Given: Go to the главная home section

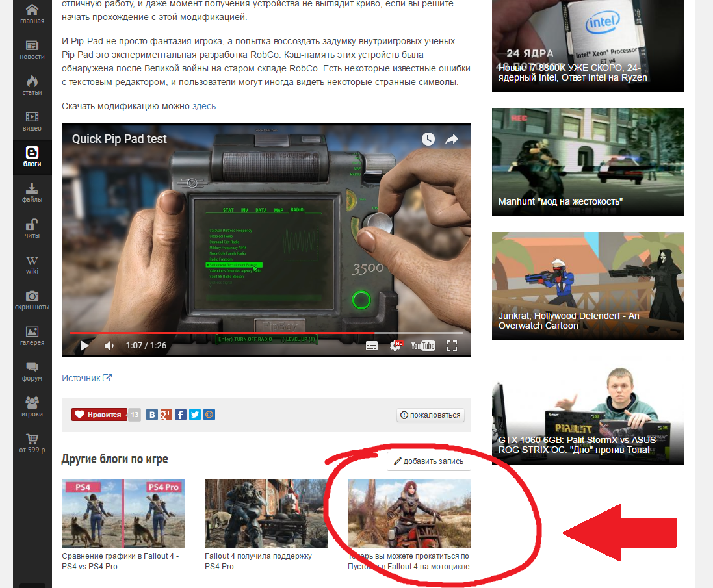Looking at the screenshot, I should coord(32,14).
